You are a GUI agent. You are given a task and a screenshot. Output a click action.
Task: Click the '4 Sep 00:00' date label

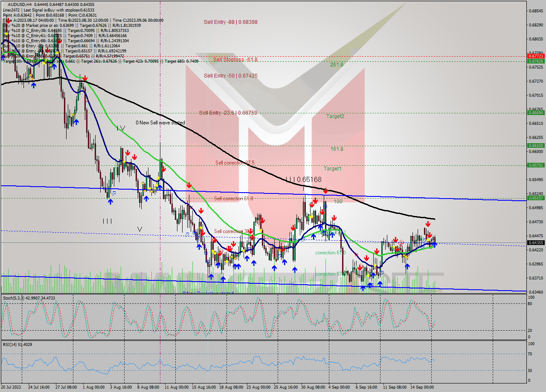click(339, 387)
